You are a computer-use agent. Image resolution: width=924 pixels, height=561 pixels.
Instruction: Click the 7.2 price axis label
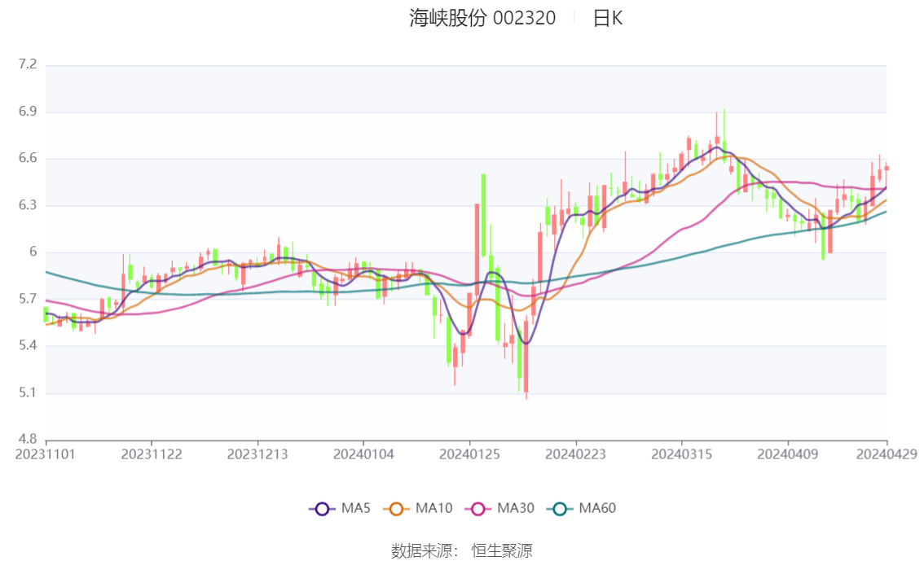point(28,64)
